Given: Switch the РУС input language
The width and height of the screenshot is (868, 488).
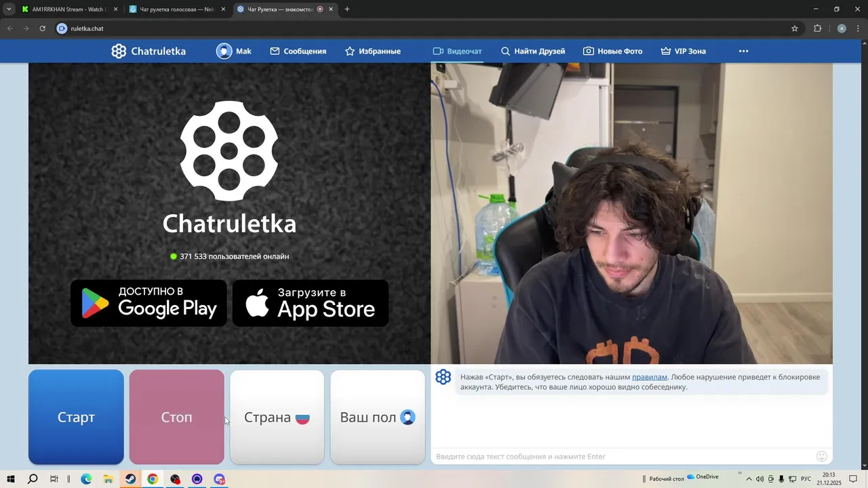Looking at the screenshot, I should (x=806, y=479).
